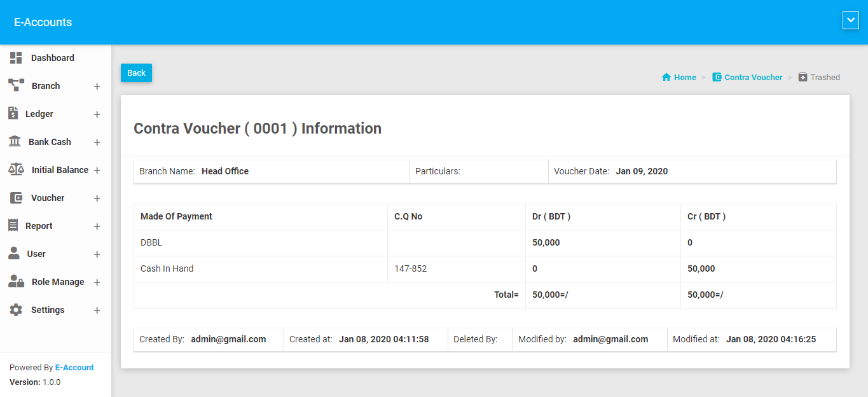Click the Dashboard grid icon in sidebar
Viewport: 868px width, 397px height.
pos(16,58)
